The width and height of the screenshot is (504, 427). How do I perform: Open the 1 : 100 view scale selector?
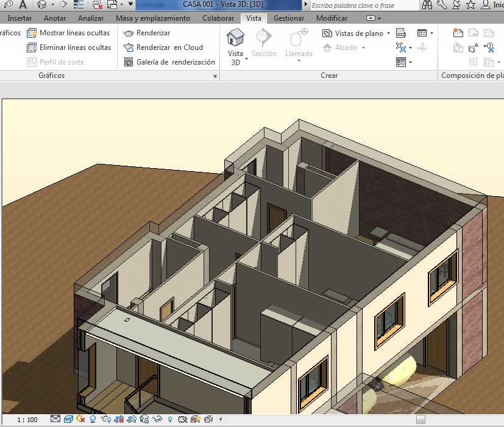pyautogui.click(x=27, y=420)
